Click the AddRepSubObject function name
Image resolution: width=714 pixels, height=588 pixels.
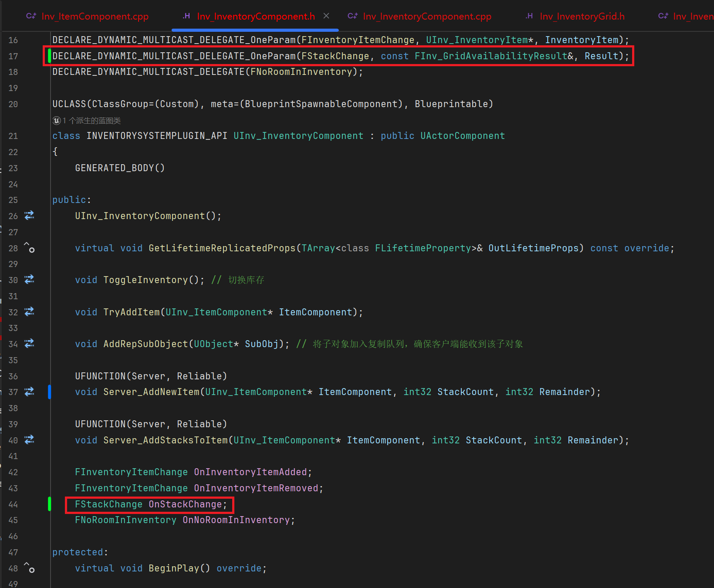click(146, 344)
